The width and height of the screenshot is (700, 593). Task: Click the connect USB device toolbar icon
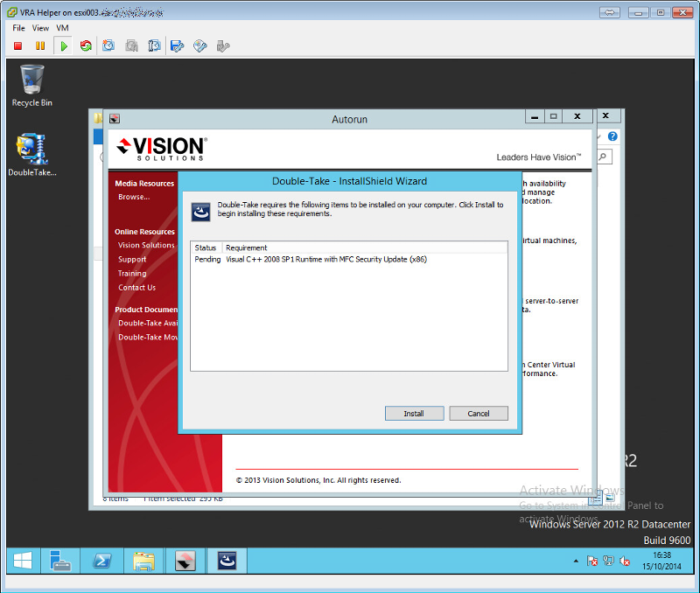(x=223, y=46)
